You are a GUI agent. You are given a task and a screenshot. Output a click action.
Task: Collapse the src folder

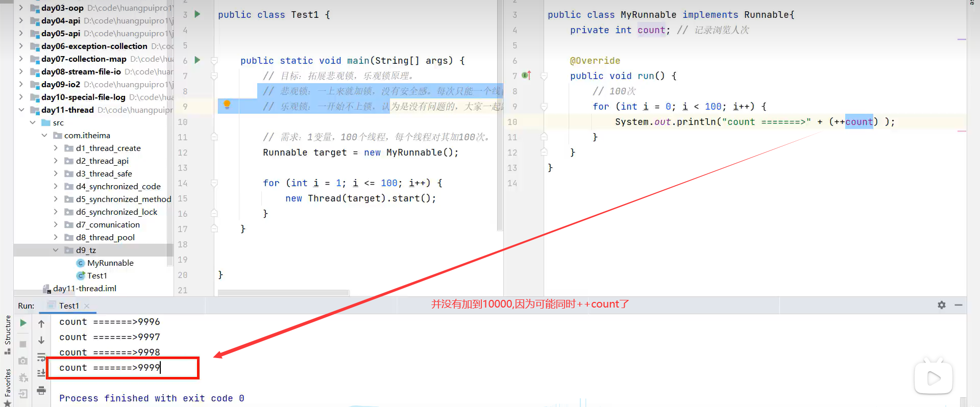point(33,122)
